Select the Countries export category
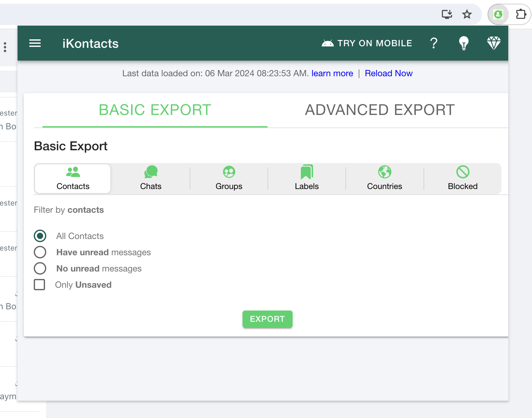 point(384,179)
